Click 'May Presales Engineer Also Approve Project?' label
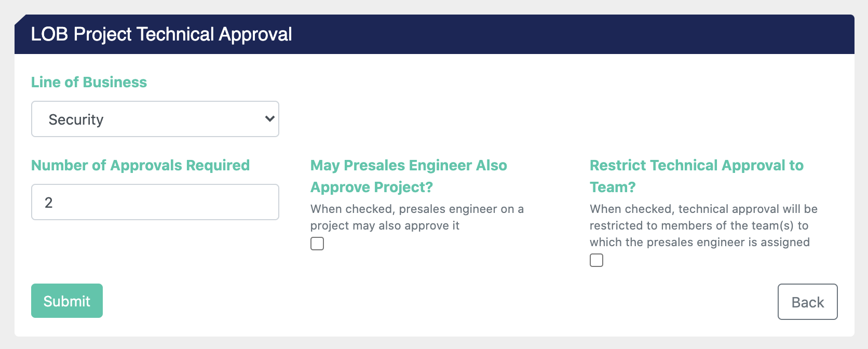The image size is (868, 349). [x=409, y=165]
